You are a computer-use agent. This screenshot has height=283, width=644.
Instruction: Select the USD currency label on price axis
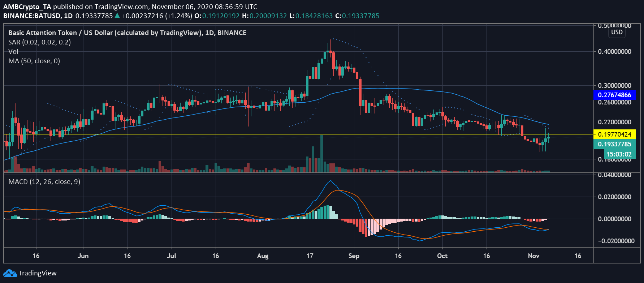(x=617, y=32)
